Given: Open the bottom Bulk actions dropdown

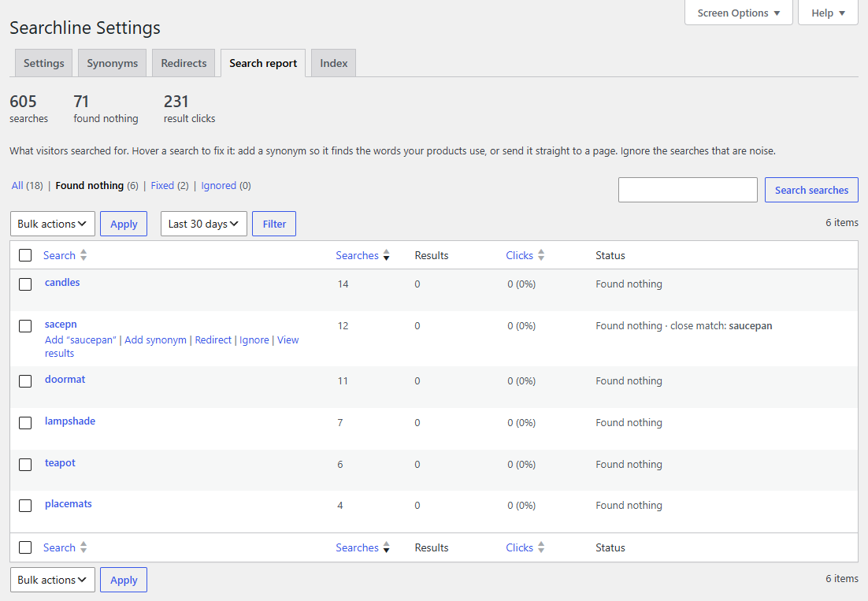Looking at the screenshot, I should (x=53, y=580).
